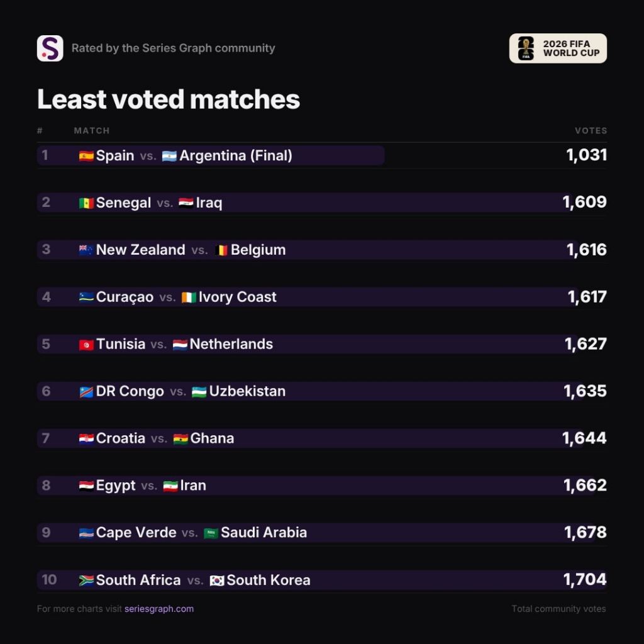Click the 2026 FIFA World Cup badge
This screenshot has height=644, width=644.
[x=558, y=48]
